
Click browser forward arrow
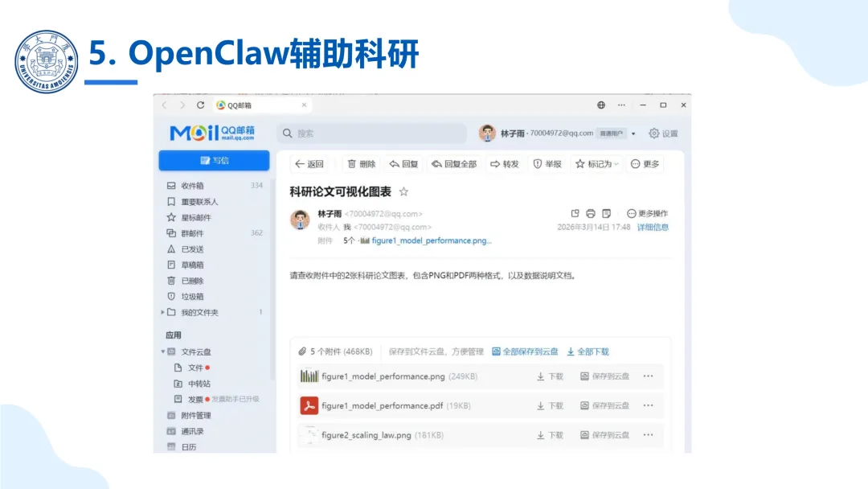(182, 105)
